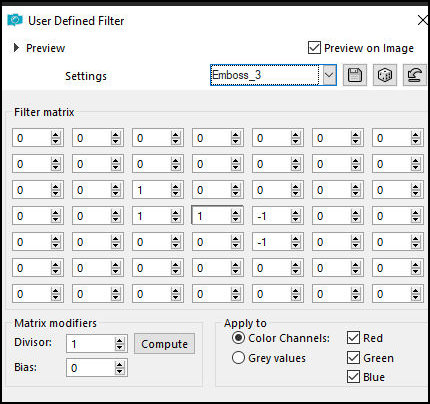This screenshot has width=430, height=404.
Task: Decrement the top-left matrix cell value
Action: tap(56, 142)
